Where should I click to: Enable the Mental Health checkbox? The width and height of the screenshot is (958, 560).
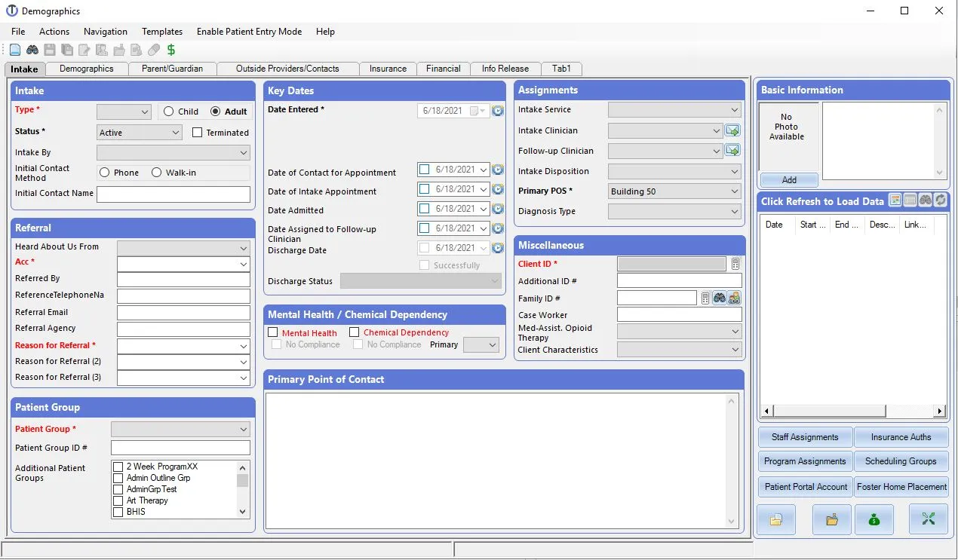tap(273, 332)
